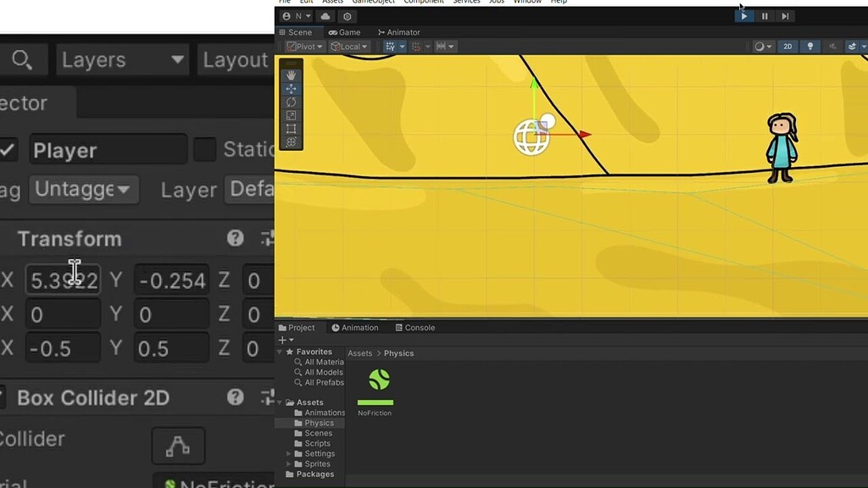Switch to the Console tab
This screenshot has width=868, height=488.
click(415, 327)
